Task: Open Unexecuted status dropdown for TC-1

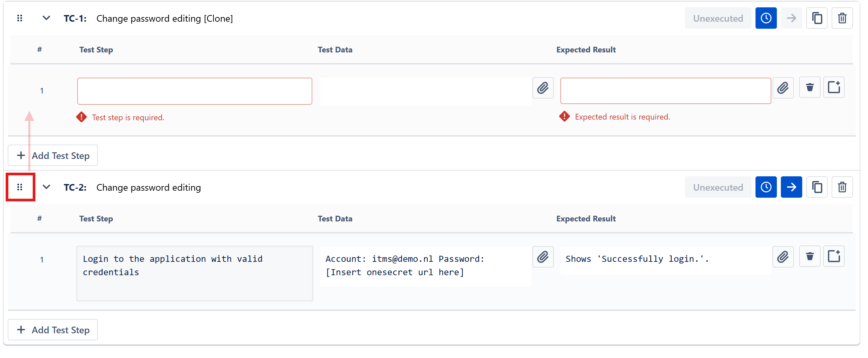Action: (718, 18)
